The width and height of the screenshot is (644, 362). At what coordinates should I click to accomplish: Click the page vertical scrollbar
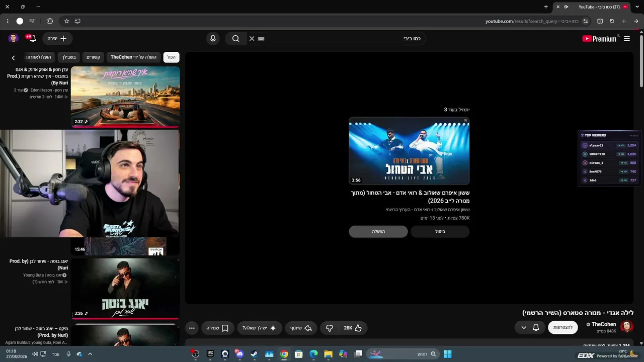(x=641, y=60)
